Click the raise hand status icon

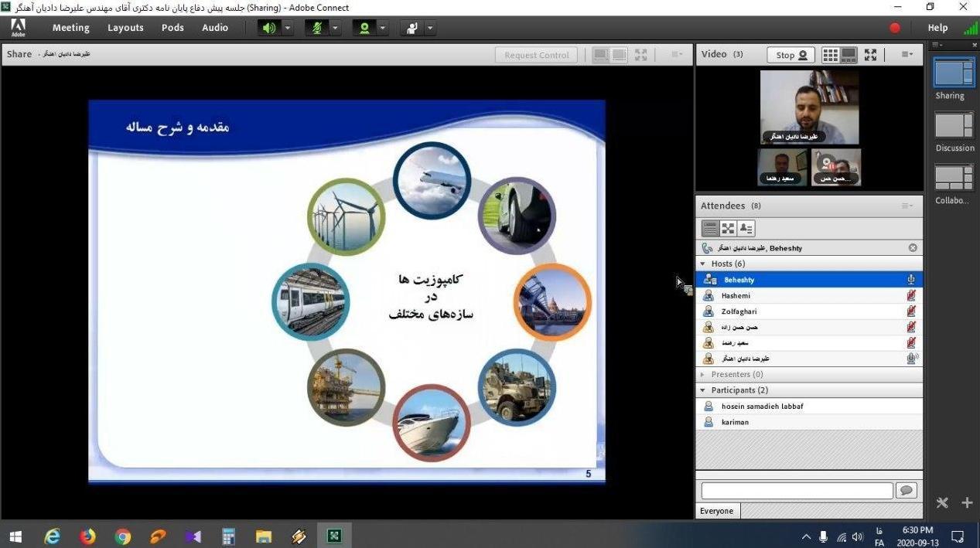point(411,28)
